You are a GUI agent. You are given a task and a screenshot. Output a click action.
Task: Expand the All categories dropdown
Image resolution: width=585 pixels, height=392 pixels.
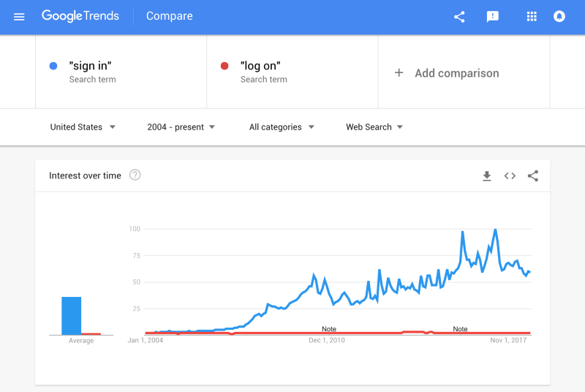282,127
